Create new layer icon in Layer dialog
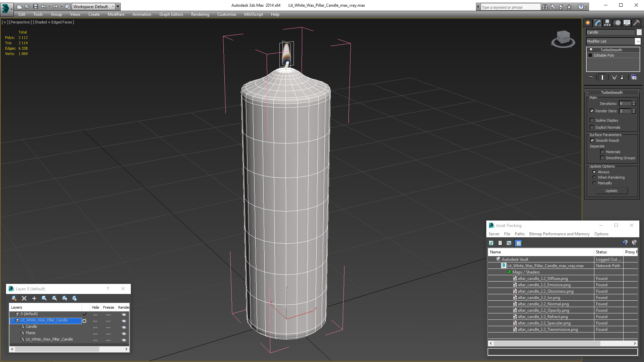 point(14,298)
